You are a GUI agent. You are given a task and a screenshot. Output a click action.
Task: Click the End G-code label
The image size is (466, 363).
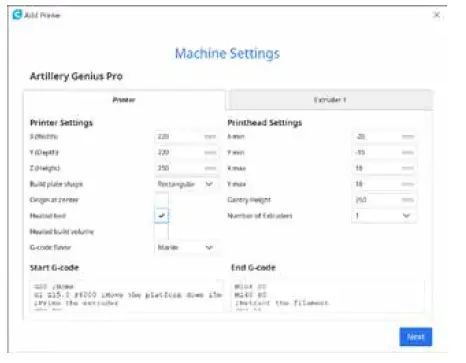coord(254,268)
